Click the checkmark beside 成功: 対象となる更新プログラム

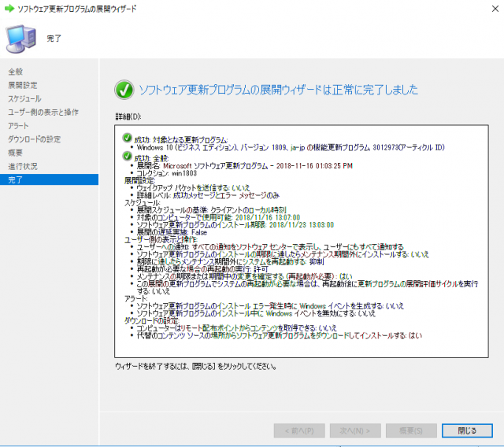click(127, 139)
